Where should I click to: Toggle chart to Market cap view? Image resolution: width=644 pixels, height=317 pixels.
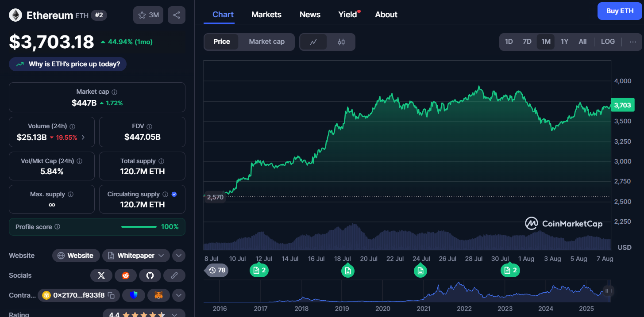pyautogui.click(x=266, y=42)
